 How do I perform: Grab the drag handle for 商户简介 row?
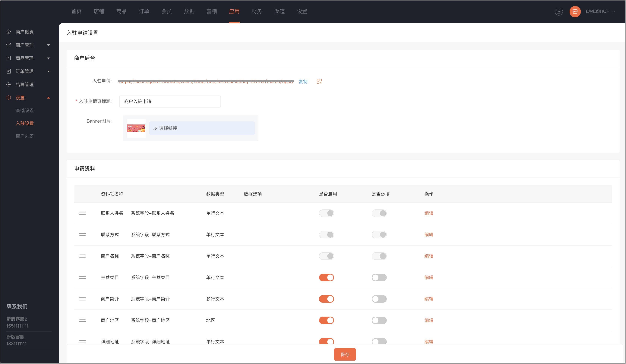[x=82, y=299]
